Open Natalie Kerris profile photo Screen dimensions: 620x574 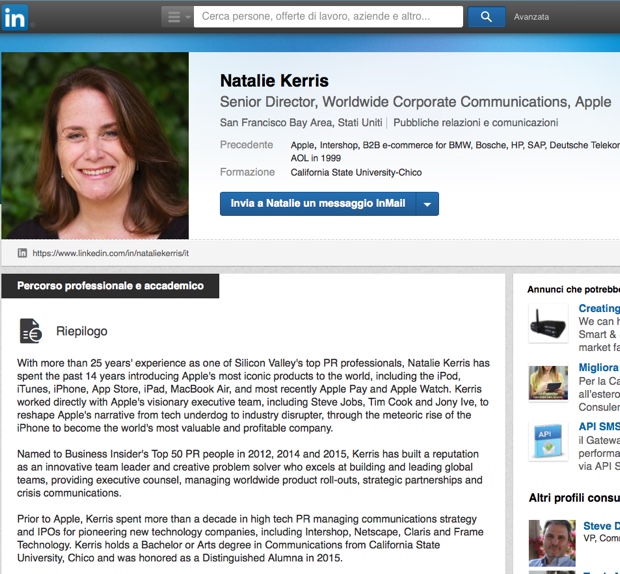(x=95, y=145)
